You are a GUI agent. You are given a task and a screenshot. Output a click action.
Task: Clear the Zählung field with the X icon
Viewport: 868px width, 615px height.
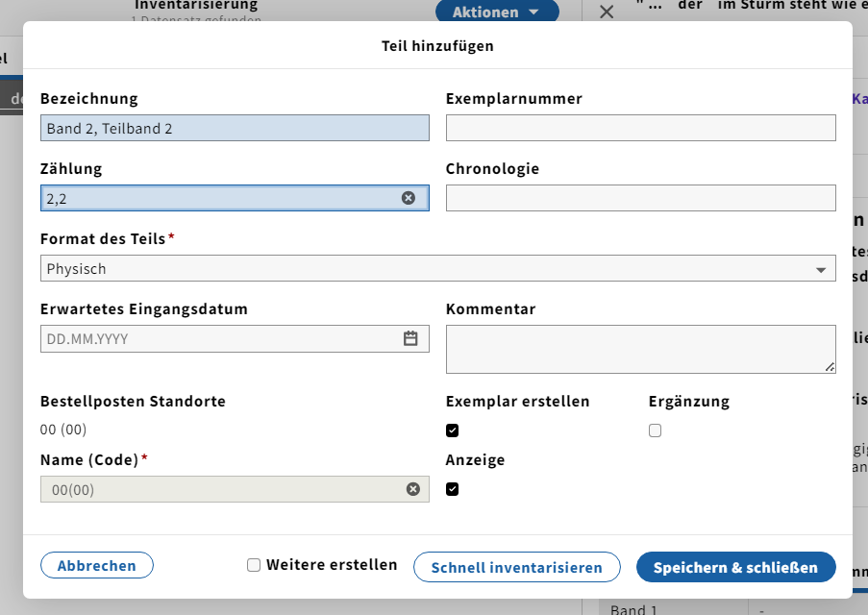pos(409,198)
